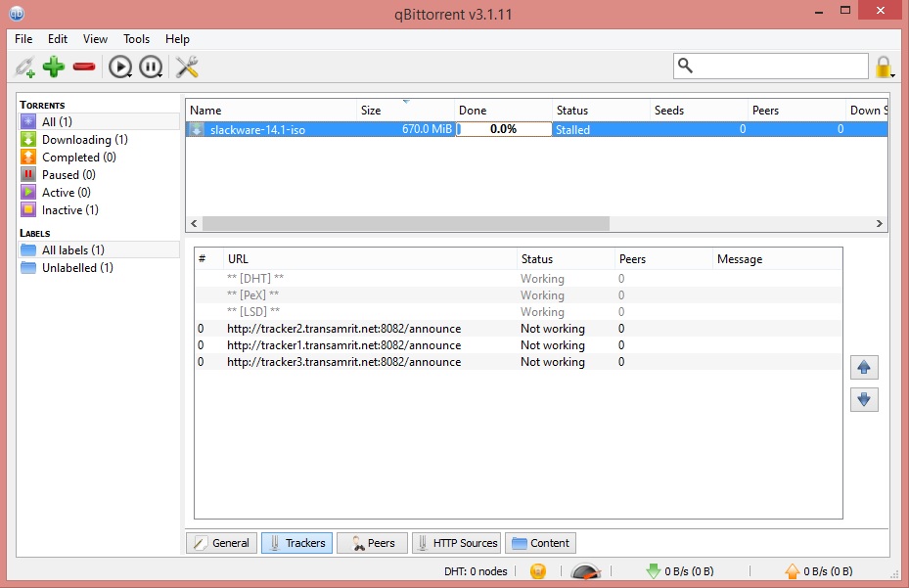Click the padlock lock UI icon
The image size is (909, 588).
pos(885,67)
